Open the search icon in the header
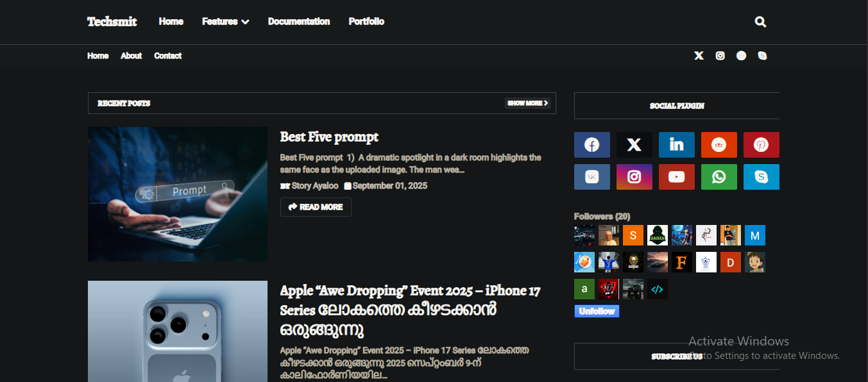Screen dimensions: 868x382 (x=760, y=21)
